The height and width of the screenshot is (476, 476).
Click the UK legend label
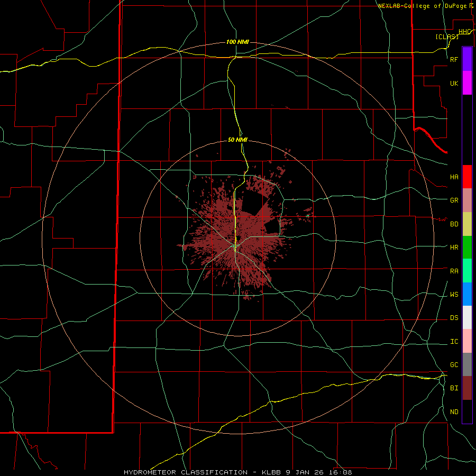(x=454, y=83)
